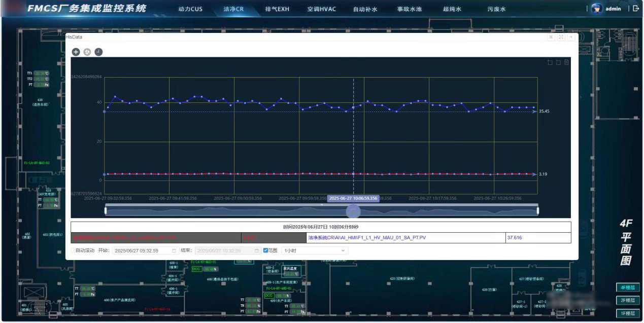Viewport: 644px width, 323px height.
Task: Click the admin user avatar
Action: click(x=597, y=9)
